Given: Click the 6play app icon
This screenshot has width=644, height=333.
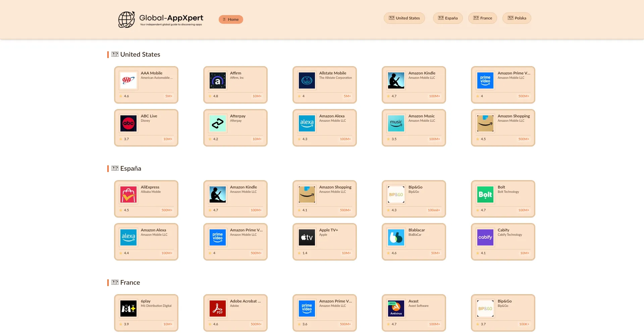Looking at the screenshot, I should pyautogui.click(x=128, y=309).
